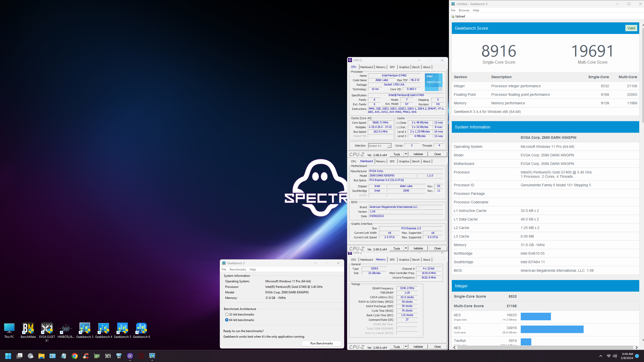Click left arrow of Geekbench horizontal scrollbar
This screenshot has width=644, height=362.
click(x=454, y=347)
